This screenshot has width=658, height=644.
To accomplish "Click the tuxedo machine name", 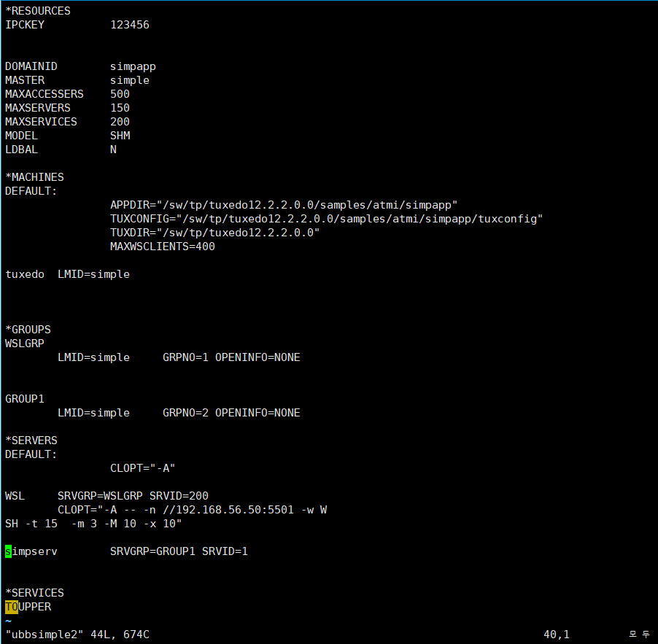I will (x=25, y=274).
